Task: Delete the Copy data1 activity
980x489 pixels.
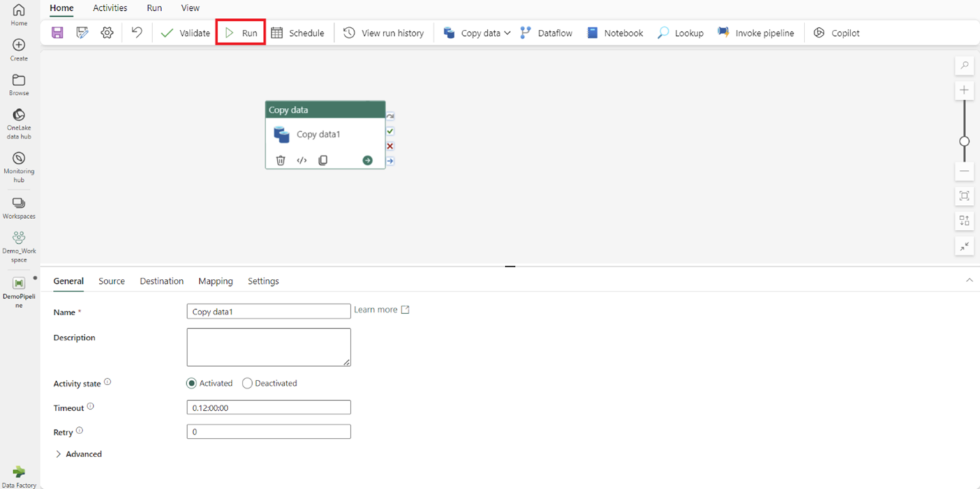Action: [280, 160]
